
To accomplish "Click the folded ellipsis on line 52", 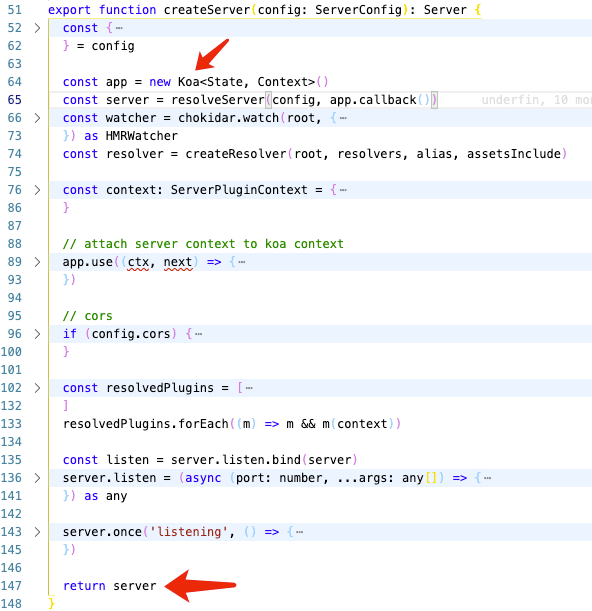I will [x=119, y=28].
